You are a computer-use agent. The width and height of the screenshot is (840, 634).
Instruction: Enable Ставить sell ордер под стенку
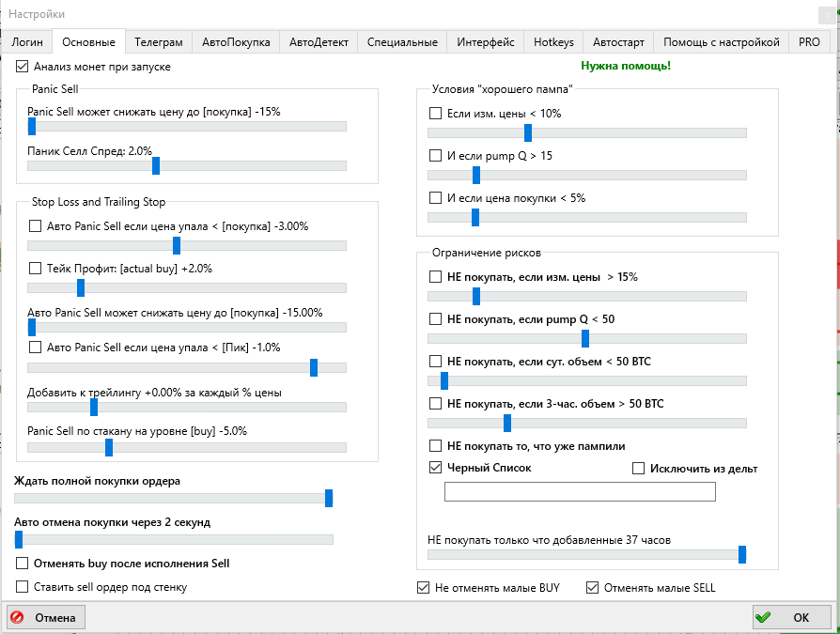pyautogui.click(x=23, y=587)
